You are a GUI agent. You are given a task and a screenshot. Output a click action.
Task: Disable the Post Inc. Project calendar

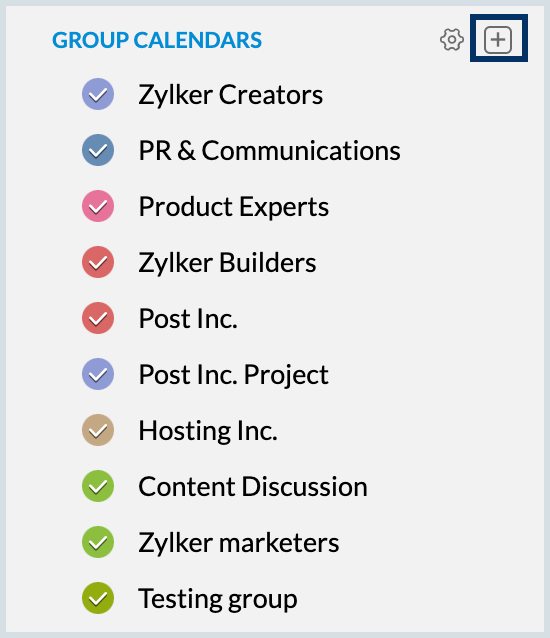point(98,374)
